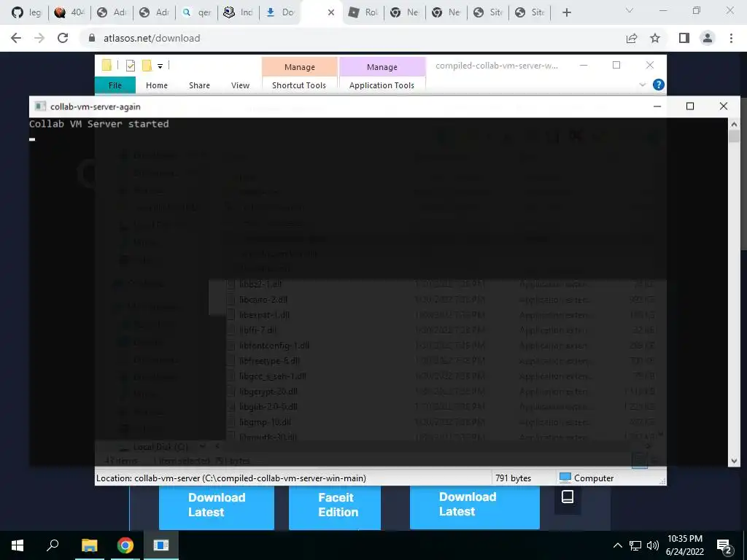This screenshot has height=560, width=747.
Task: Click New Folder icon in Explorer quick access
Action: pyautogui.click(x=147, y=65)
